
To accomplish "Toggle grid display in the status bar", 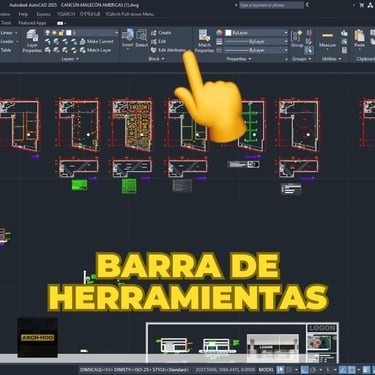I will 281,370.
